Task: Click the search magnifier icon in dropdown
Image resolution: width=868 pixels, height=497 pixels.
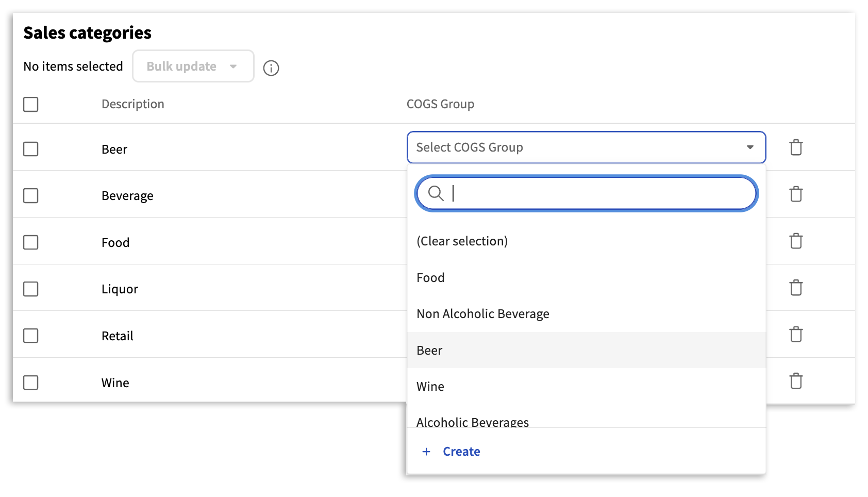Action: pyautogui.click(x=436, y=193)
